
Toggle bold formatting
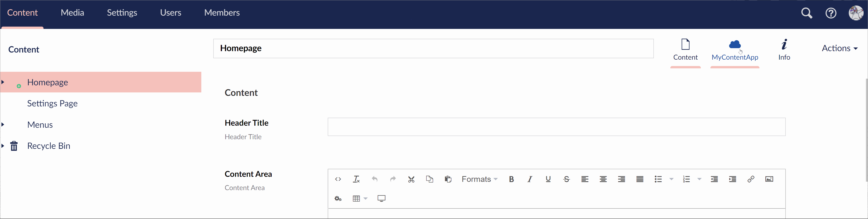[x=511, y=179]
